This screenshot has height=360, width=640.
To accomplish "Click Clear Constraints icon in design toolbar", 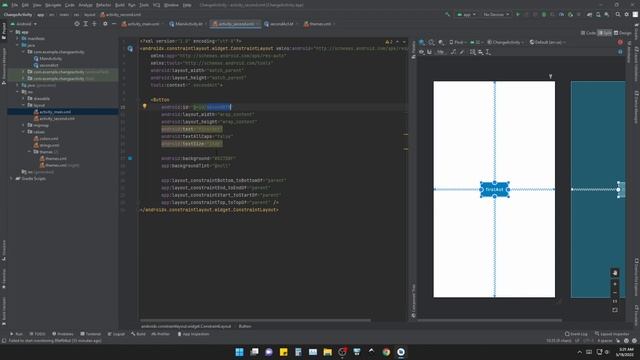I will pos(453,52).
